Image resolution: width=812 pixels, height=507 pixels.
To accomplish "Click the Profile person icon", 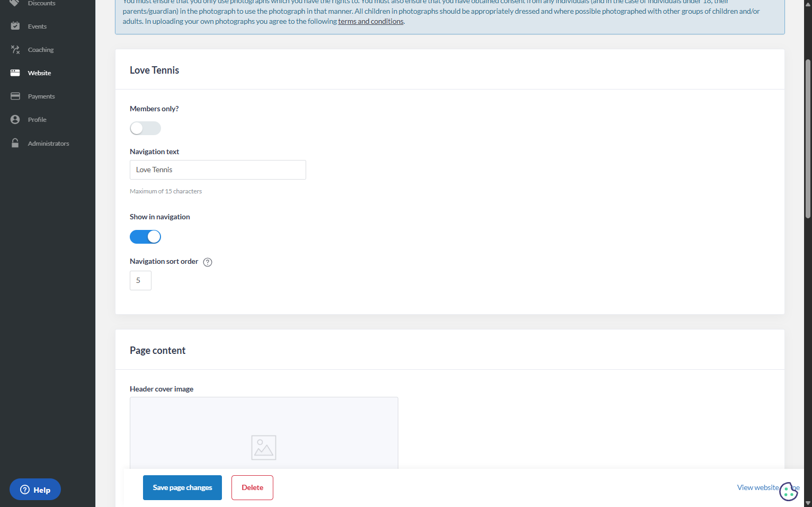I will (15, 120).
